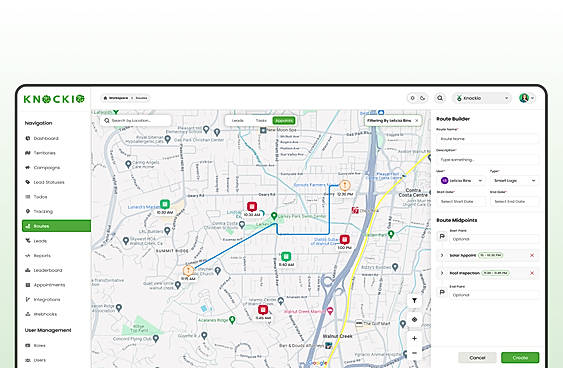Select the highlighted Routes sidebar item
Image resolution: width=563 pixels, height=368 pixels.
(x=56, y=226)
